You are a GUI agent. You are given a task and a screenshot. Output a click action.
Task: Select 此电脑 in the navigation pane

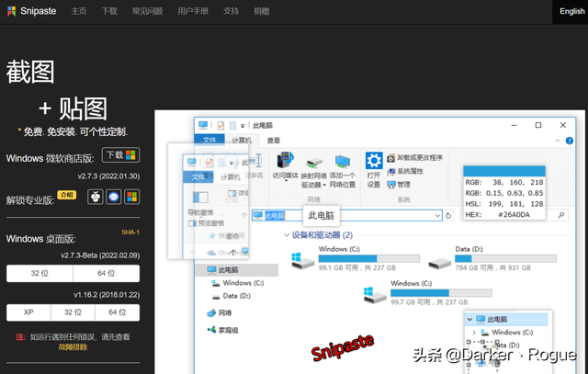(236, 270)
